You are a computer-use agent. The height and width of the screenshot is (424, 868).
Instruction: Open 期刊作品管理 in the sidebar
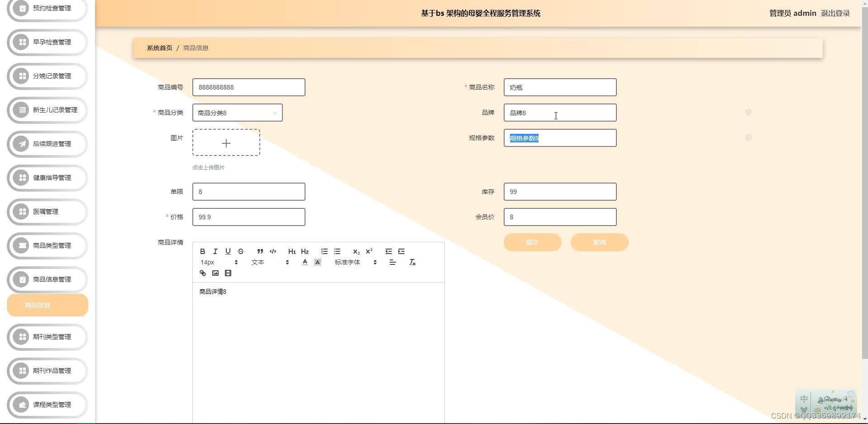48,371
